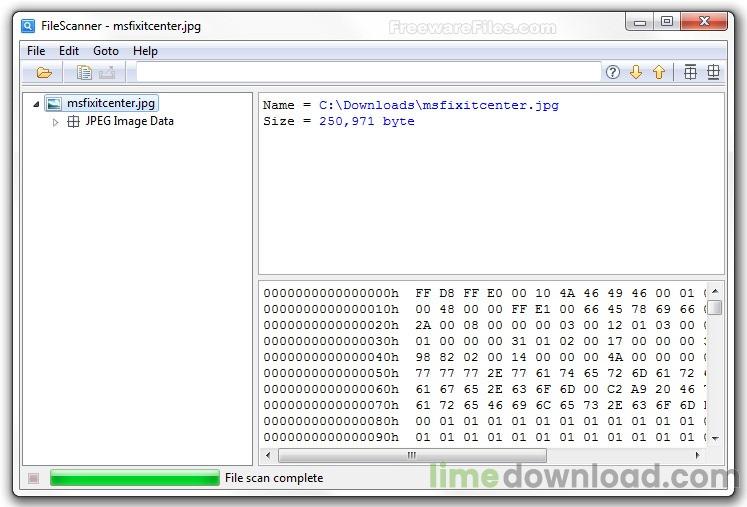Screen dimensions: 747x507
Task: Click byte D8 in the first hex row
Action: (x=447, y=293)
